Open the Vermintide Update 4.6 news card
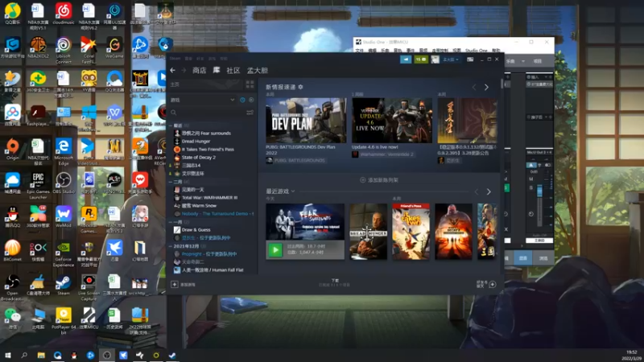The height and width of the screenshot is (362, 644). [x=392, y=120]
